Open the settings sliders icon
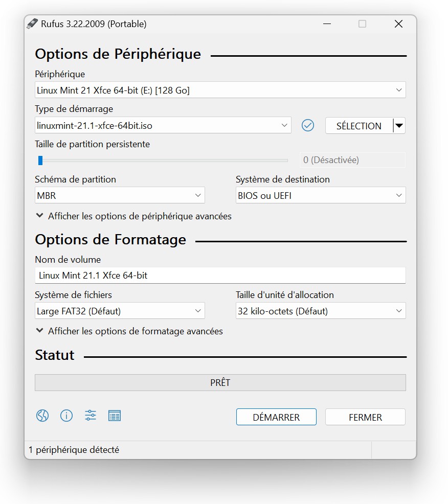Image resolution: width=448 pixels, height=504 pixels. click(x=91, y=416)
